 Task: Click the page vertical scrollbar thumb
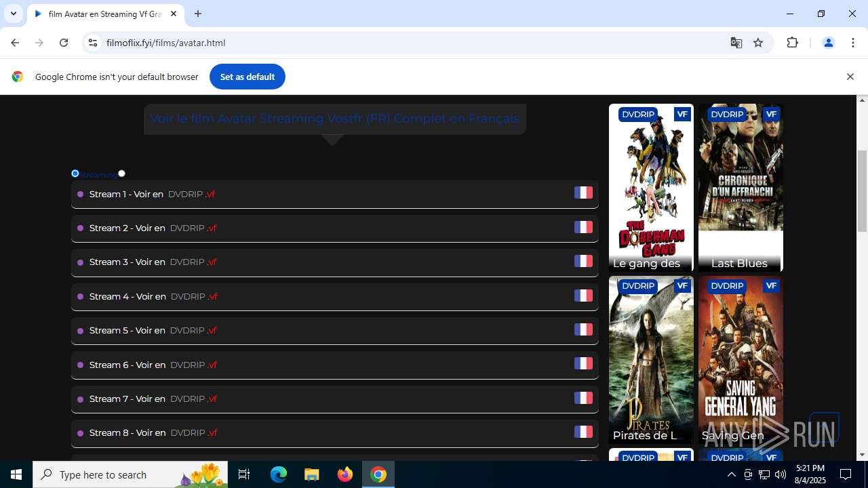863,191
